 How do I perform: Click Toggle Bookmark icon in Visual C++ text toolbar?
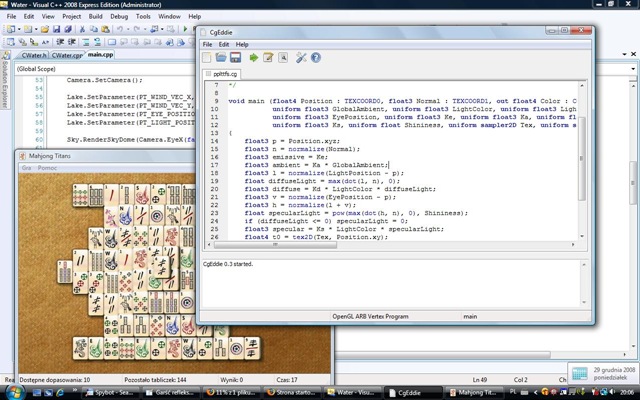tap(112, 42)
